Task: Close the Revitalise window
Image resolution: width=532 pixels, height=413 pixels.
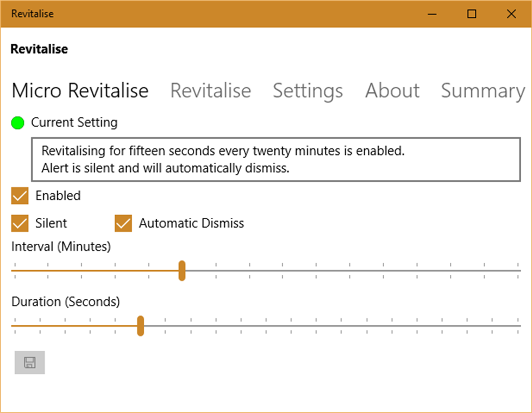Action: pos(512,14)
